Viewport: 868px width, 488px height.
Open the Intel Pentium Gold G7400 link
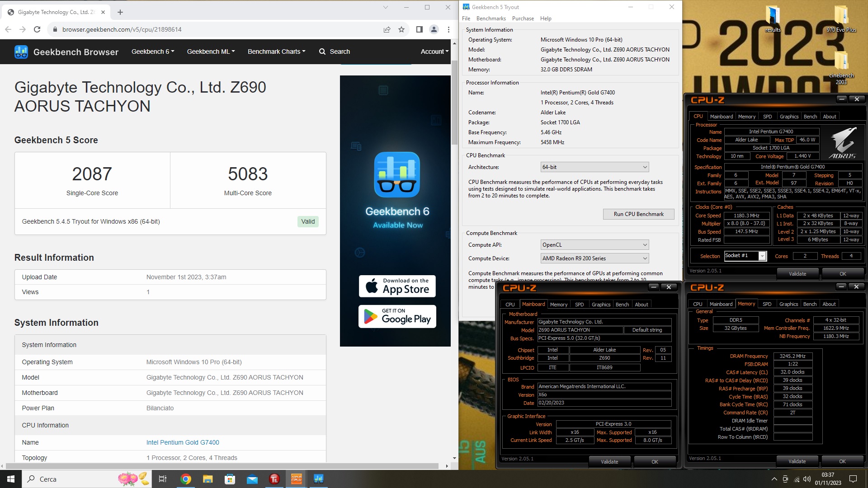tap(183, 442)
